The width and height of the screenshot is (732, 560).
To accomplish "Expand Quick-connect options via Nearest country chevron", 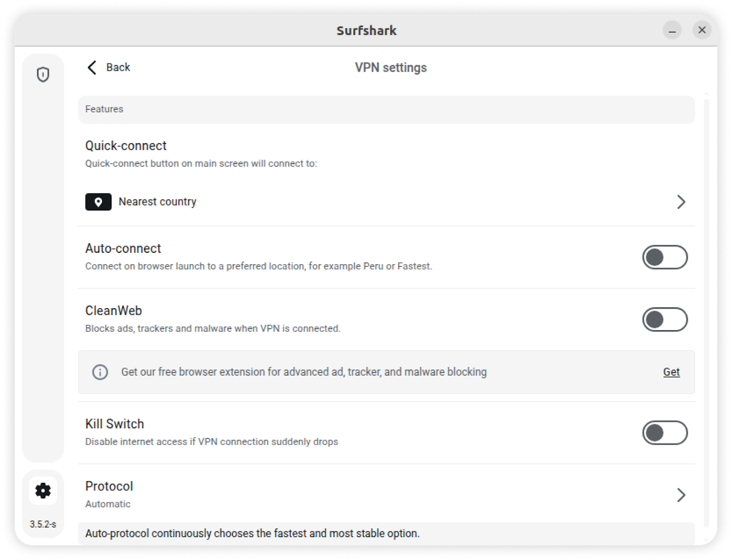I will click(681, 202).
